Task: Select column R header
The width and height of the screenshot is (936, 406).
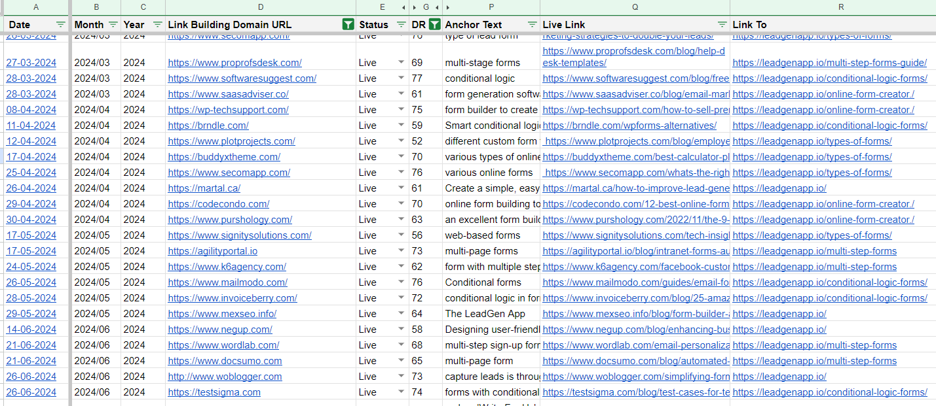Action: pos(833,7)
